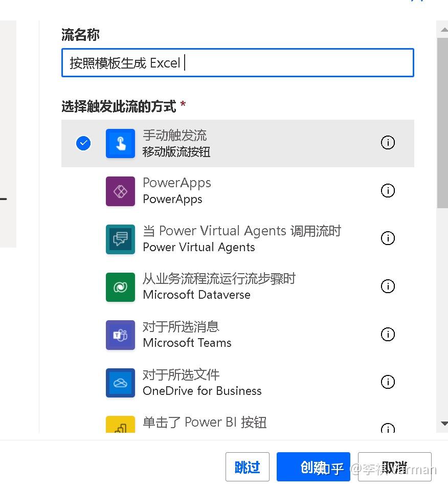Click the yellow Power BI icon
This screenshot has height=487, width=448.
[120, 427]
